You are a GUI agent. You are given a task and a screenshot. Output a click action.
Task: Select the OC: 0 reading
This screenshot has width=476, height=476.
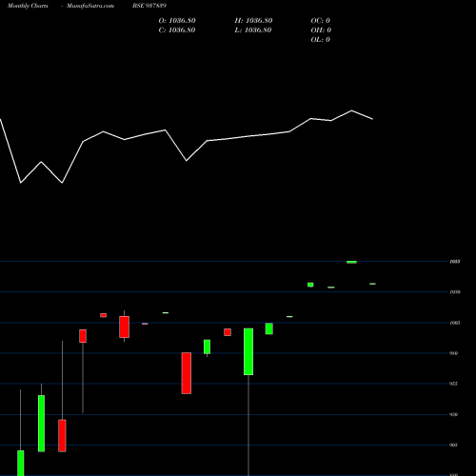tap(321, 21)
